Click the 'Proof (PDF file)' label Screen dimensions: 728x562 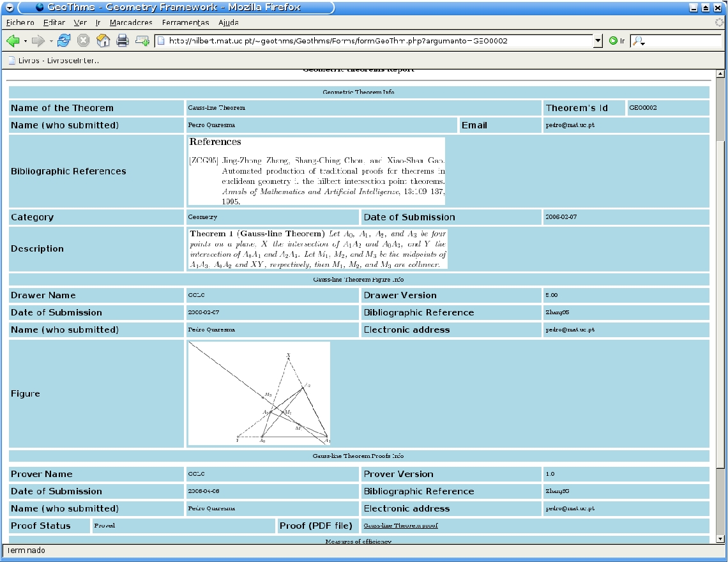[x=315, y=526]
